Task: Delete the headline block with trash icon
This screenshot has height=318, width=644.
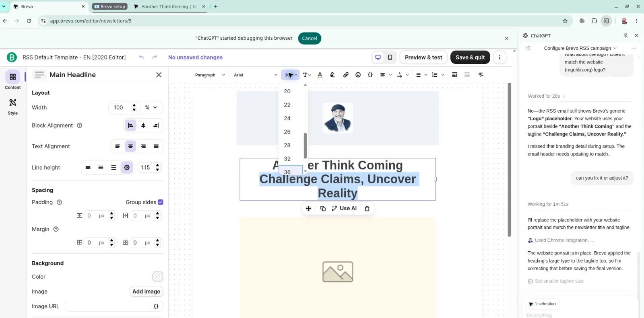Action: pyautogui.click(x=367, y=208)
